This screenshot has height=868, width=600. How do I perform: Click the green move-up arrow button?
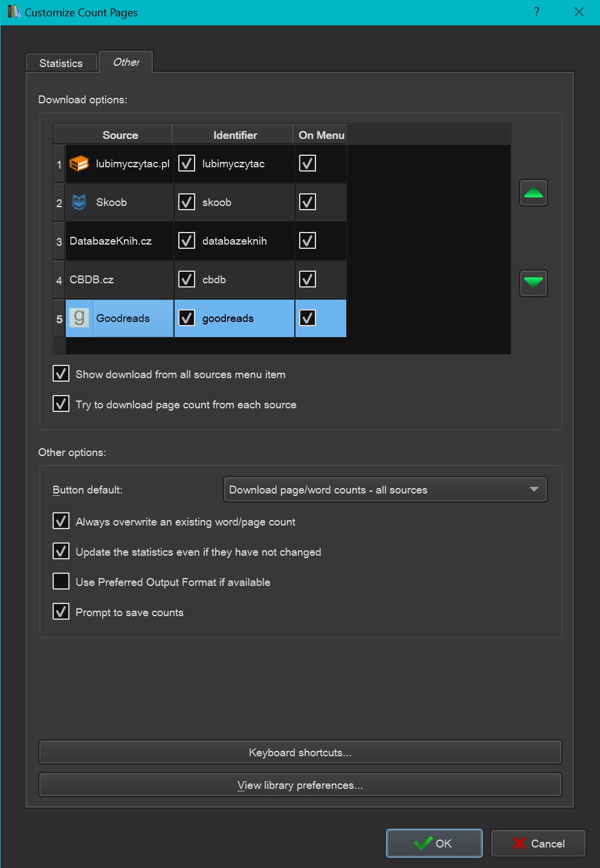click(533, 193)
